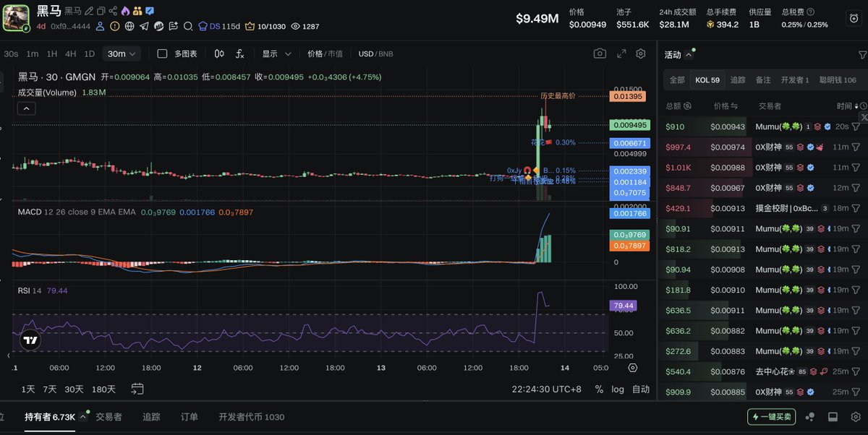Open the token's Telegram link icon
Viewport: 868px width, 435px height.
tap(145, 26)
